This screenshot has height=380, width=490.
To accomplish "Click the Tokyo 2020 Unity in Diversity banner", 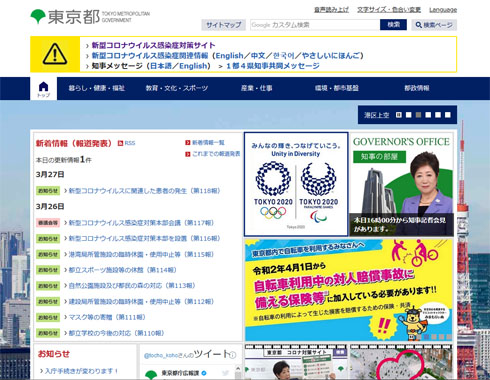I will 296,184.
